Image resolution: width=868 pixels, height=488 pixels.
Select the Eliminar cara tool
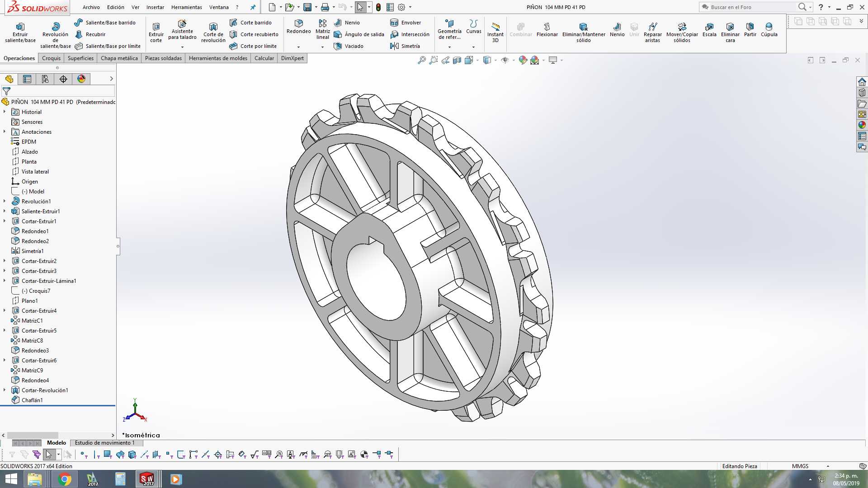coord(730,33)
